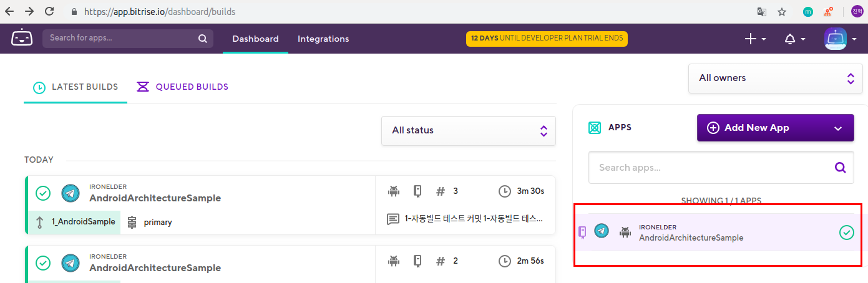
Task: Switch to the Dashboard tab
Action: click(255, 39)
